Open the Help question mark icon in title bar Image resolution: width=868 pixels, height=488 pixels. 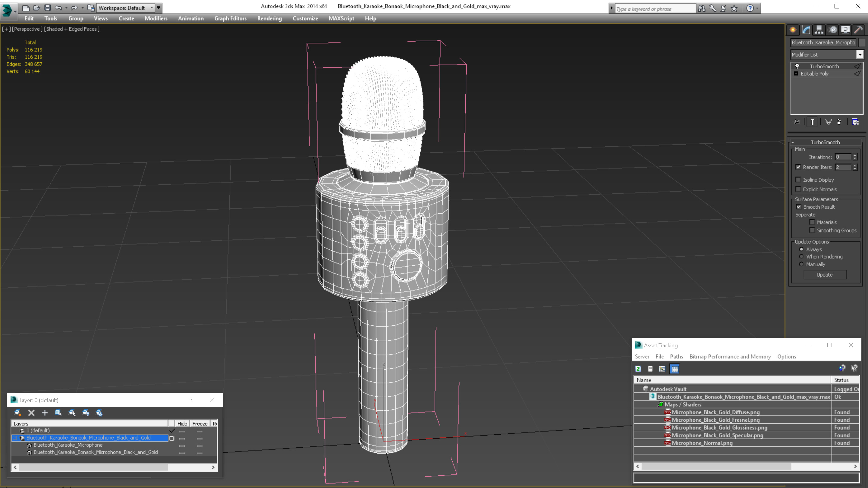pos(750,8)
